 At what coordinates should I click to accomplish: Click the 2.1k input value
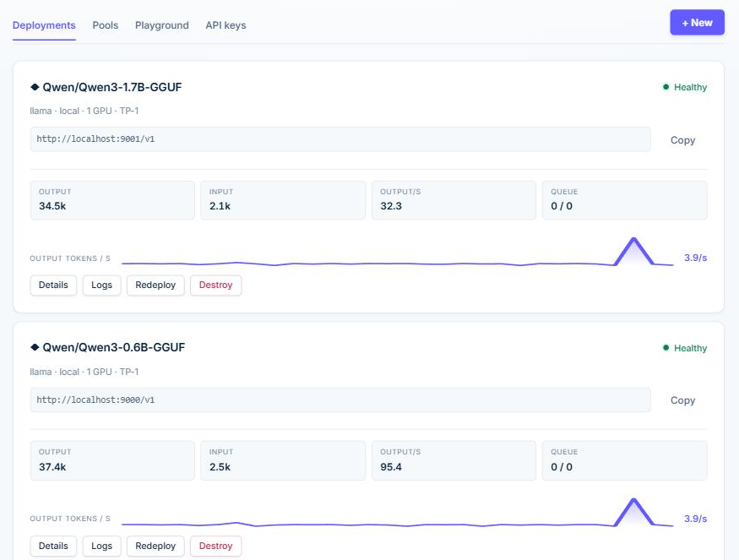[220, 206]
